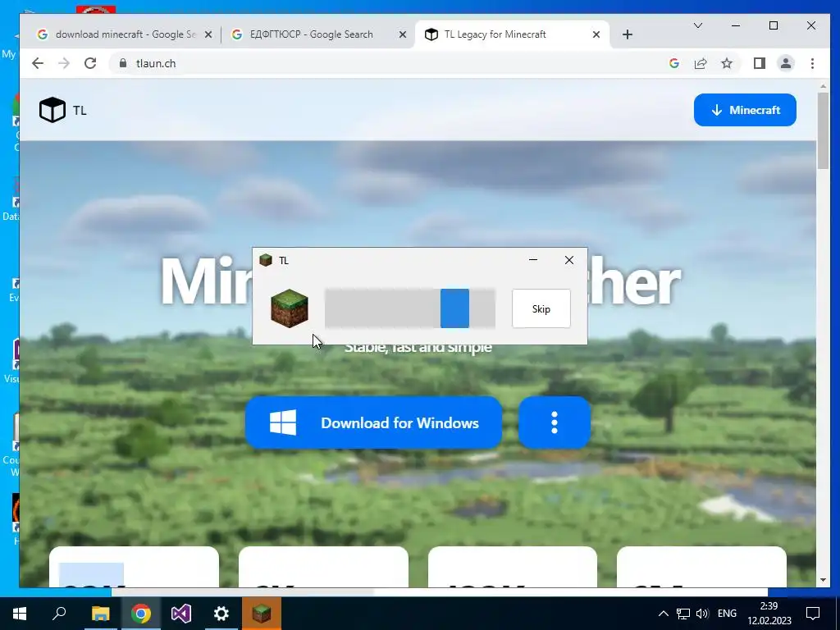Click the TL grass block taskbar icon
This screenshot has width=840, height=630.
coord(262,614)
